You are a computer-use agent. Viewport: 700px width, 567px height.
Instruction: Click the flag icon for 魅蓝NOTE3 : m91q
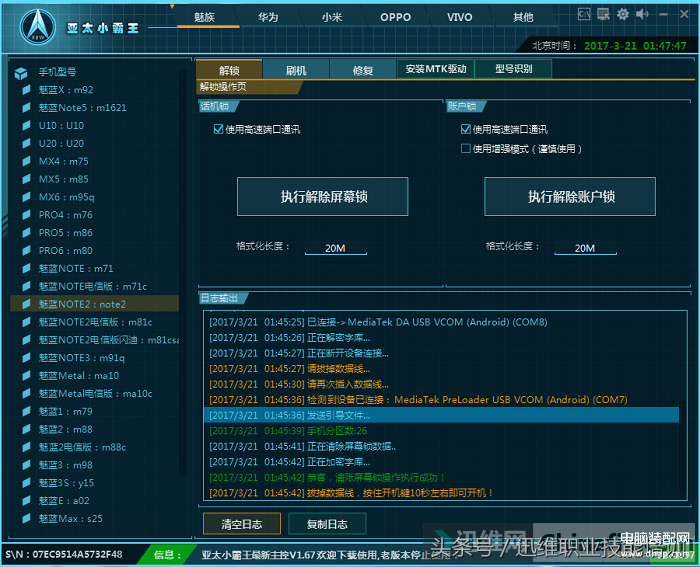tap(26, 358)
